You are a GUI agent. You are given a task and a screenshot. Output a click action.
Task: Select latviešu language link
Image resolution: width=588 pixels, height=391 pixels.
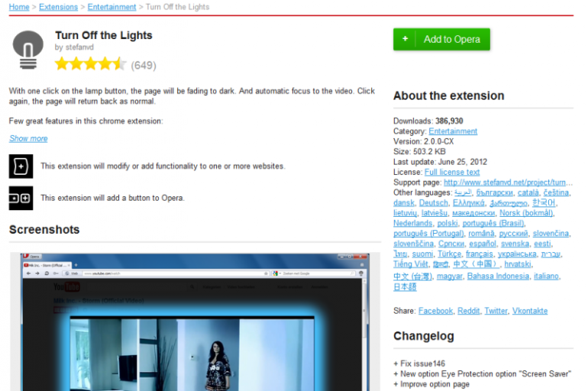(x=435, y=213)
